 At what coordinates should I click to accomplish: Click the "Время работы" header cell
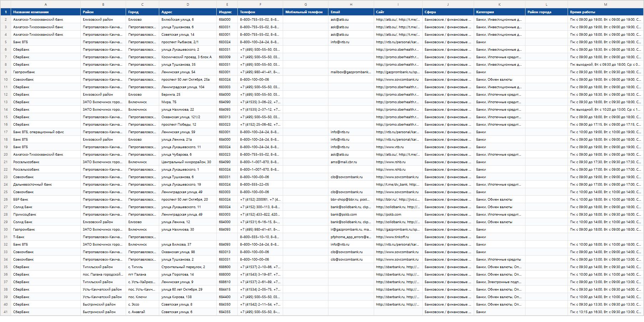tap(605, 12)
